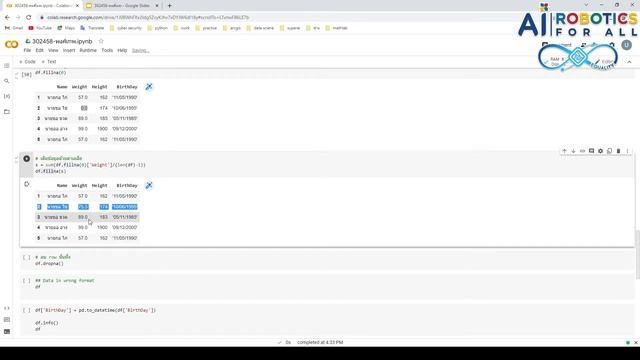
Task: Open the Help menu
Action: pos(122,50)
